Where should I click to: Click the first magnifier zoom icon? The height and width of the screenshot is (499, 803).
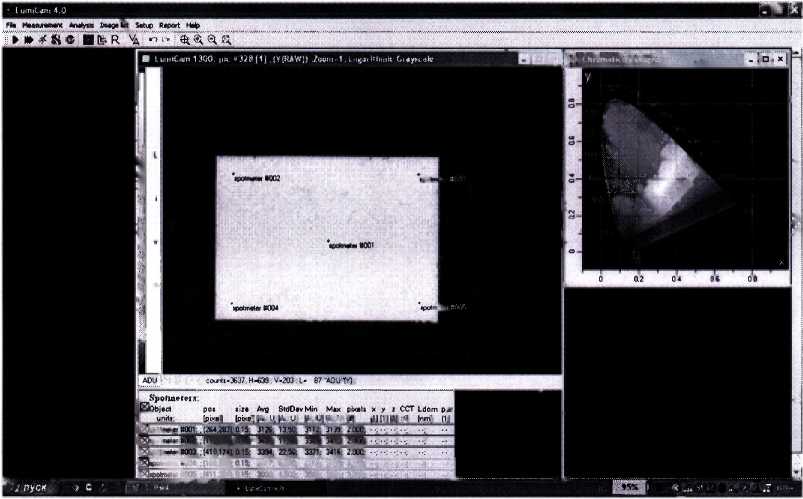(185, 40)
